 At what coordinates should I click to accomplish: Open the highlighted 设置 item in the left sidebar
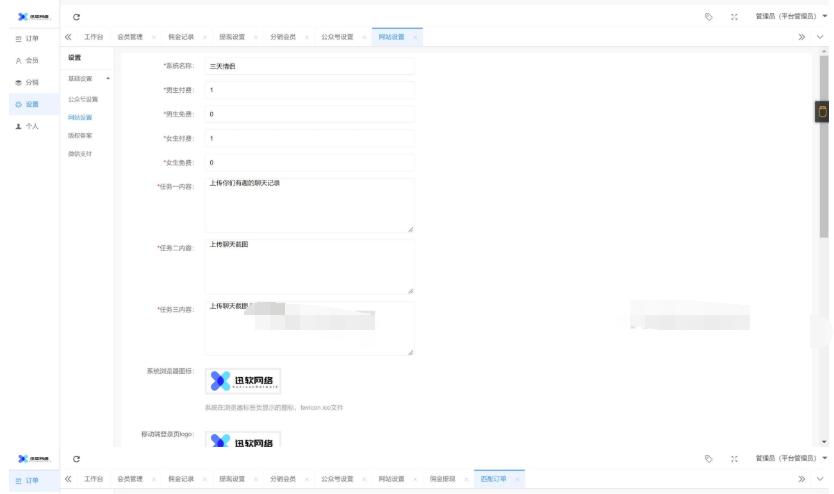click(33, 104)
